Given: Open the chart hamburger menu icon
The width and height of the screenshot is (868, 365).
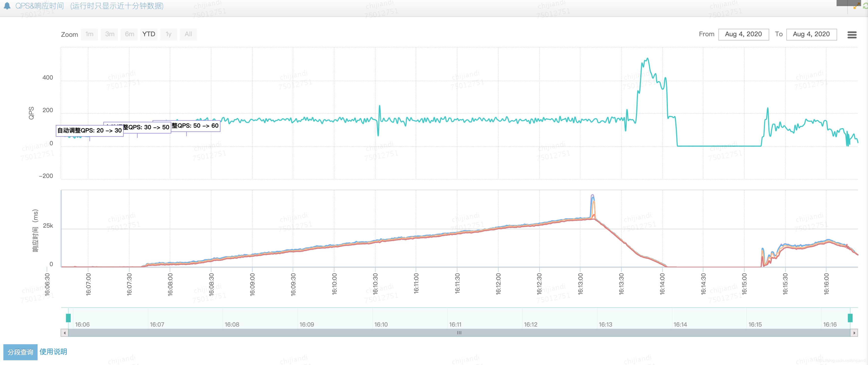Looking at the screenshot, I should [x=852, y=35].
